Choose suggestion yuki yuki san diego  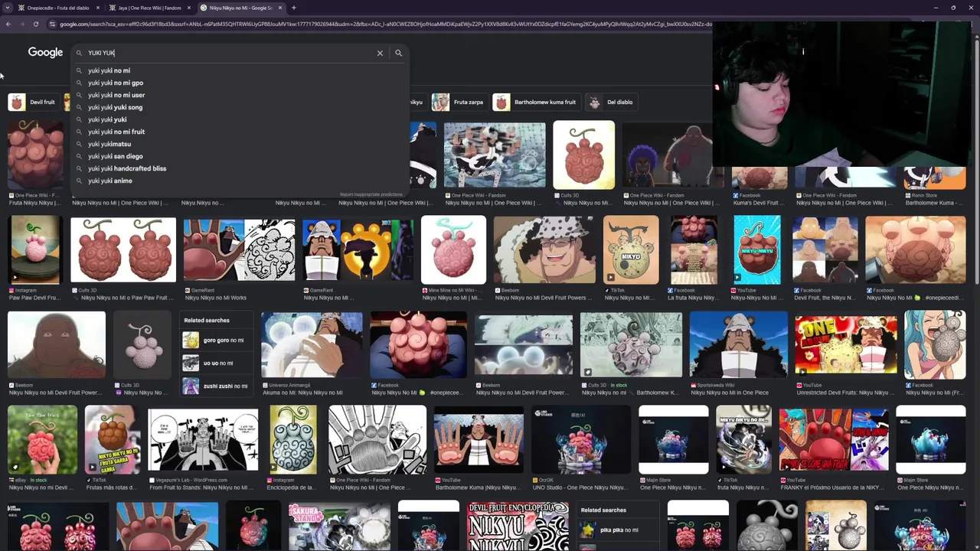240,156
